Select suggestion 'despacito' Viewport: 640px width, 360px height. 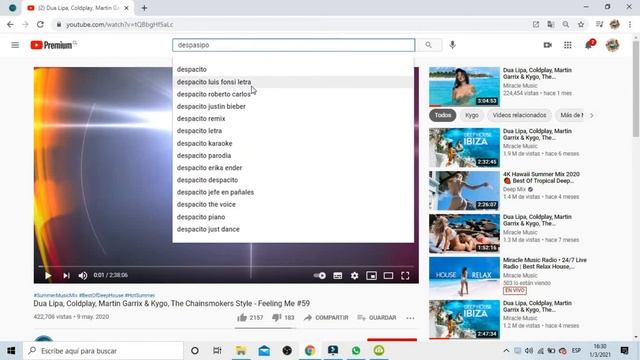pyautogui.click(x=293, y=69)
